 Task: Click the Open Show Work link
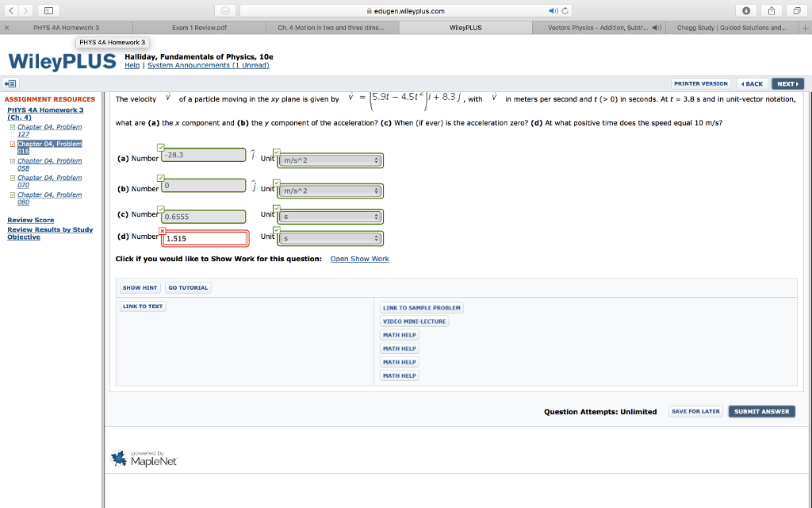pos(359,259)
